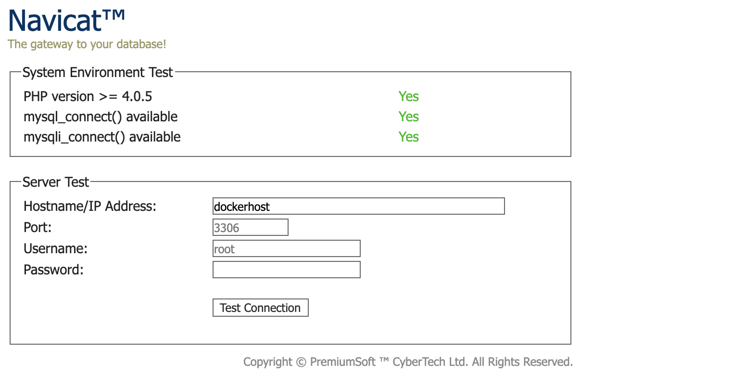Click the Server Test legend title
Image resolution: width=732 pixels, height=388 pixels.
[56, 182]
